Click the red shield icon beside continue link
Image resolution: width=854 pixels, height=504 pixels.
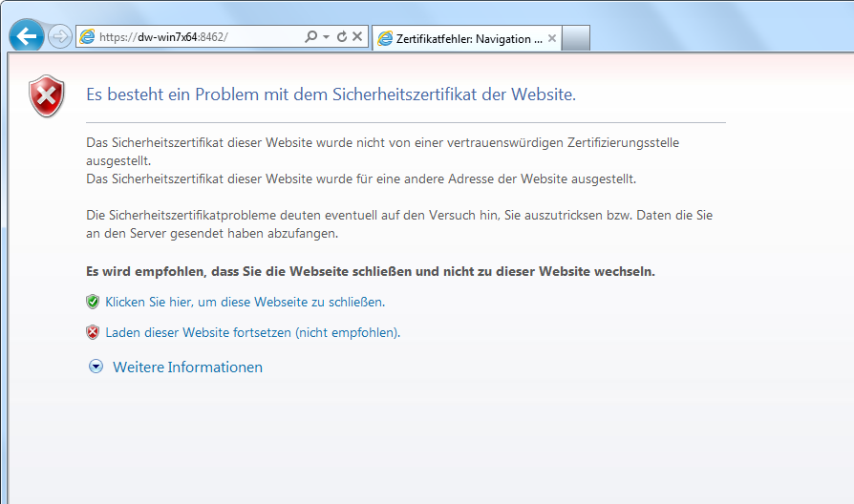click(x=93, y=332)
